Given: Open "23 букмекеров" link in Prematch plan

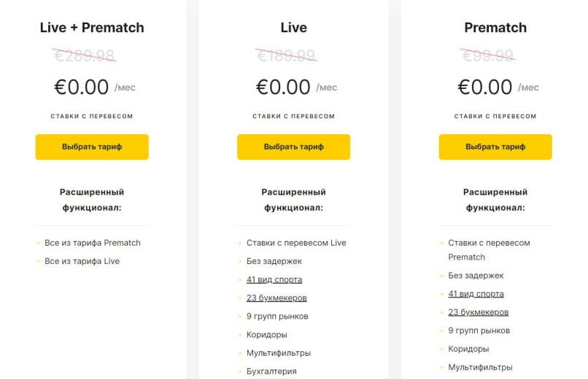Looking at the screenshot, I should tap(478, 312).
